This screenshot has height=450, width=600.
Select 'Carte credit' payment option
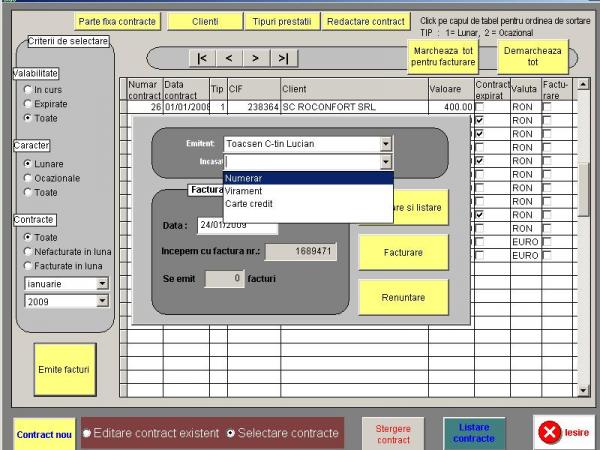[x=251, y=203]
